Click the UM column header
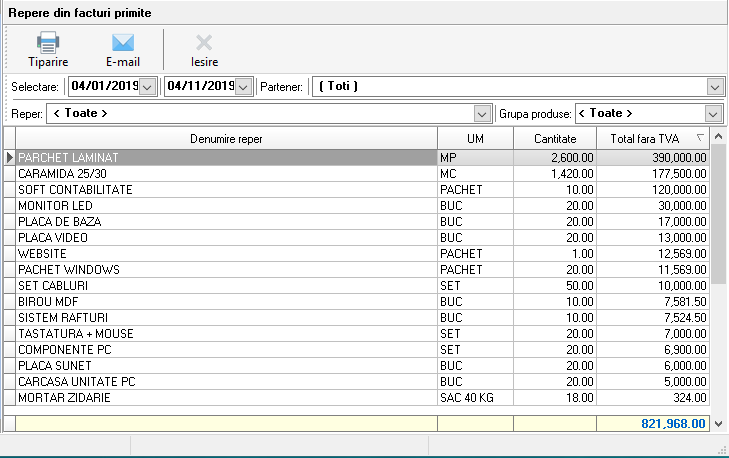The width and height of the screenshot is (729, 458). click(x=475, y=138)
